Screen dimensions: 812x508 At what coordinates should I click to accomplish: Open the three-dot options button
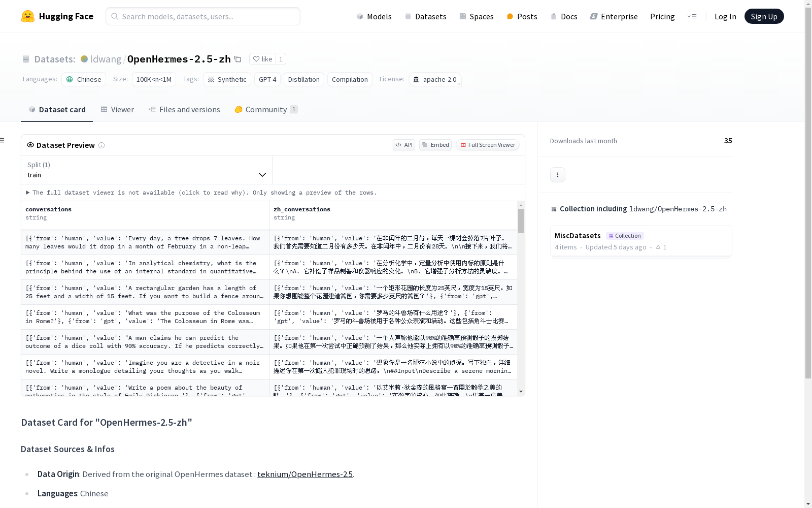click(558, 175)
